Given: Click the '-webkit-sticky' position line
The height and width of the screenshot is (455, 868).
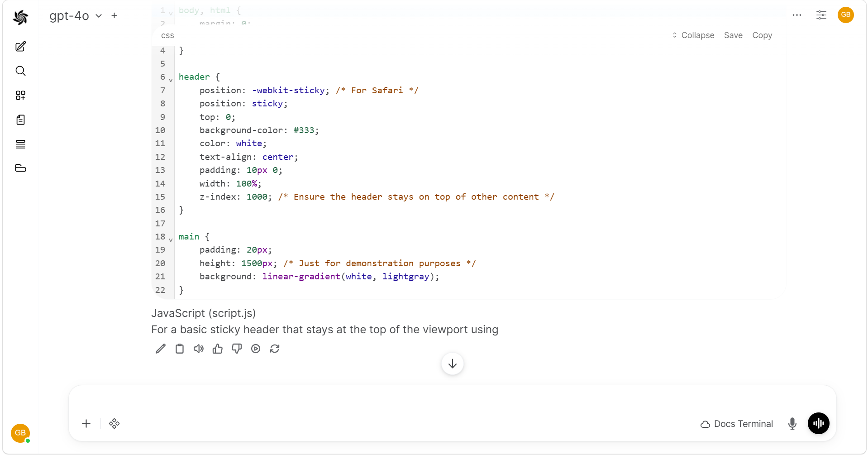Looking at the screenshot, I should point(309,91).
